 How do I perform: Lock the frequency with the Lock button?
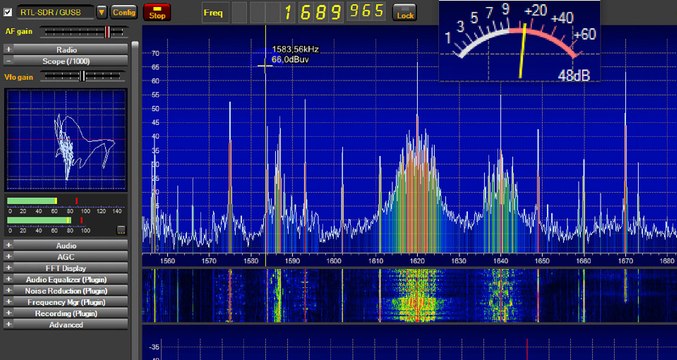coord(405,12)
